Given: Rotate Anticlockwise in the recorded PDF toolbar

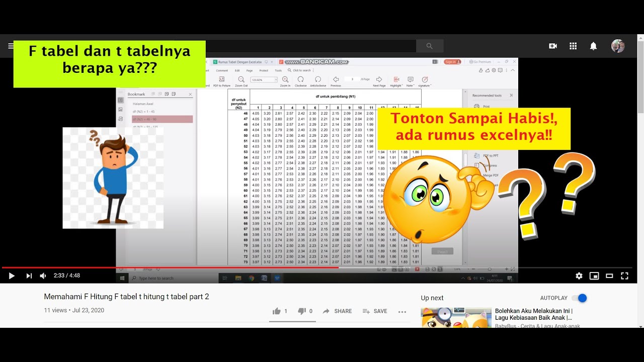Looking at the screenshot, I should (317, 81).
